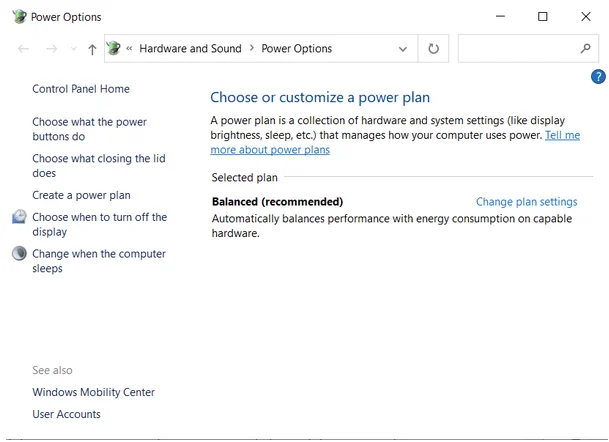
Task: Click the Refresh button in address bar
Action: coord(433,49)
